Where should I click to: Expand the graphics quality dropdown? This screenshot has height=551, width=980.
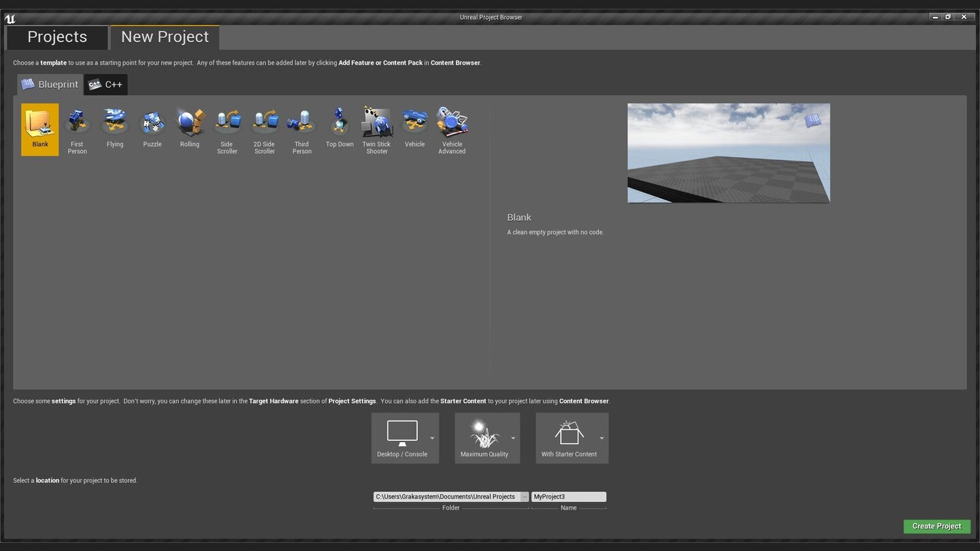pos(513,437)
